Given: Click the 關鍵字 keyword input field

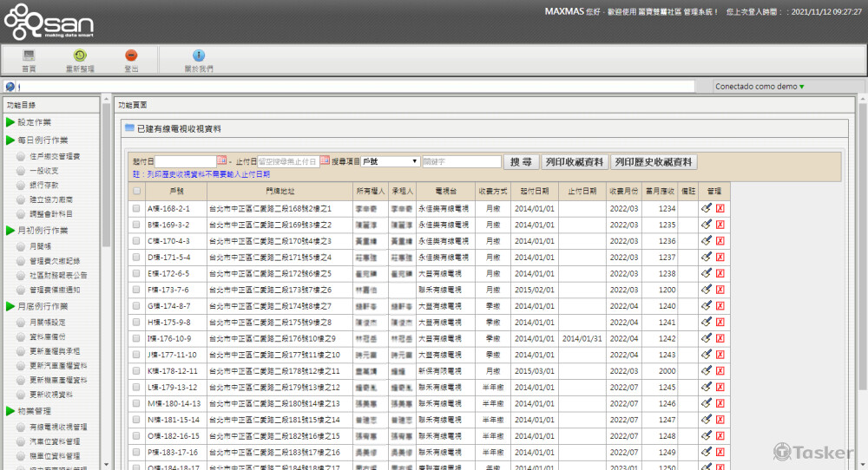Looking at the screenshot, I should 461,162.
